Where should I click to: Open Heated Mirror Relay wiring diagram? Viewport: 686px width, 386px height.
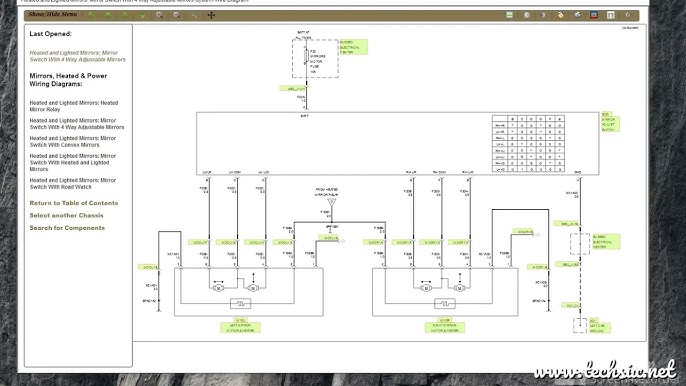74,106
